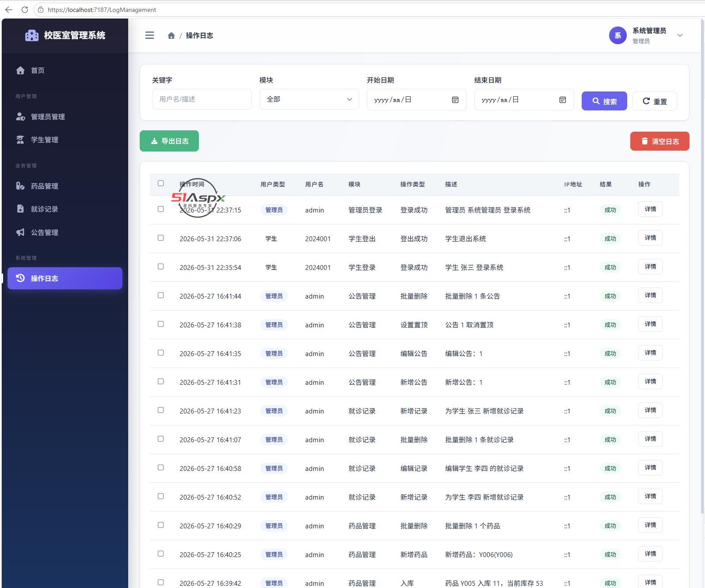Check the row for 2026-05-27 16:41:38
The width and height of the screenshot is (705, 588).
pyautogui.click(x=161, y=324)
